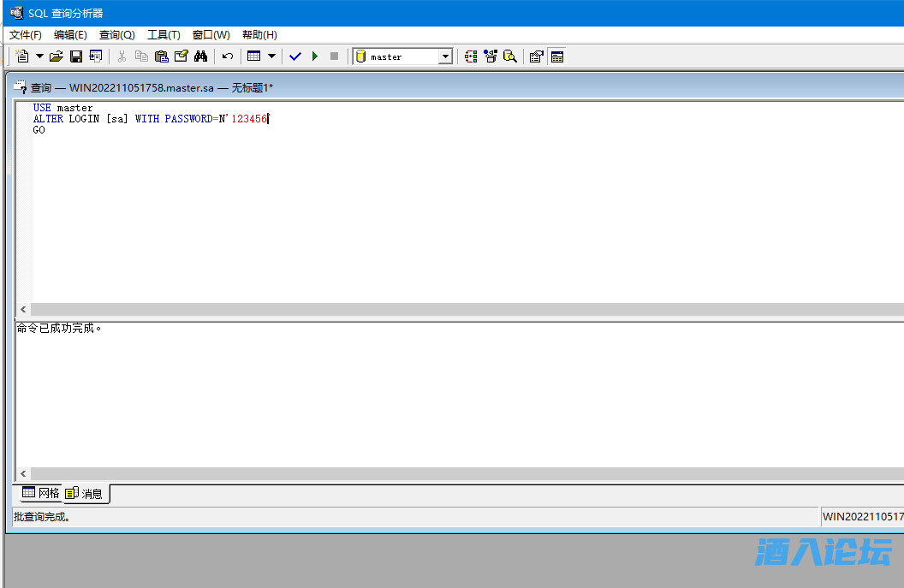Click the Find binoculars icon

click(x=201, y=56)
